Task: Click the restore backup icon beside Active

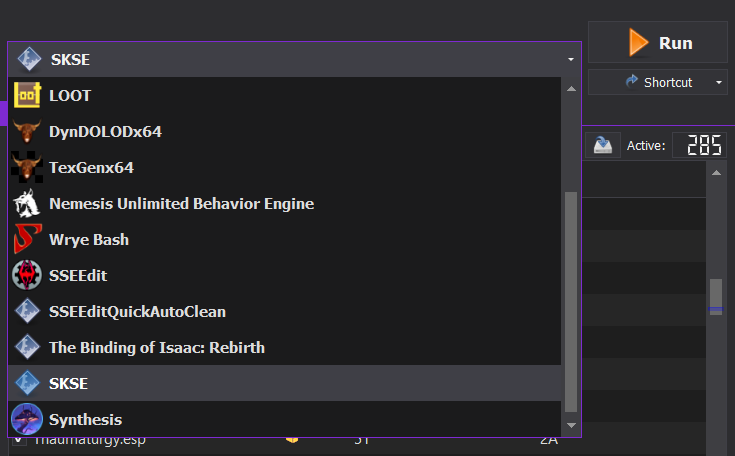Action: coord(603,145)
